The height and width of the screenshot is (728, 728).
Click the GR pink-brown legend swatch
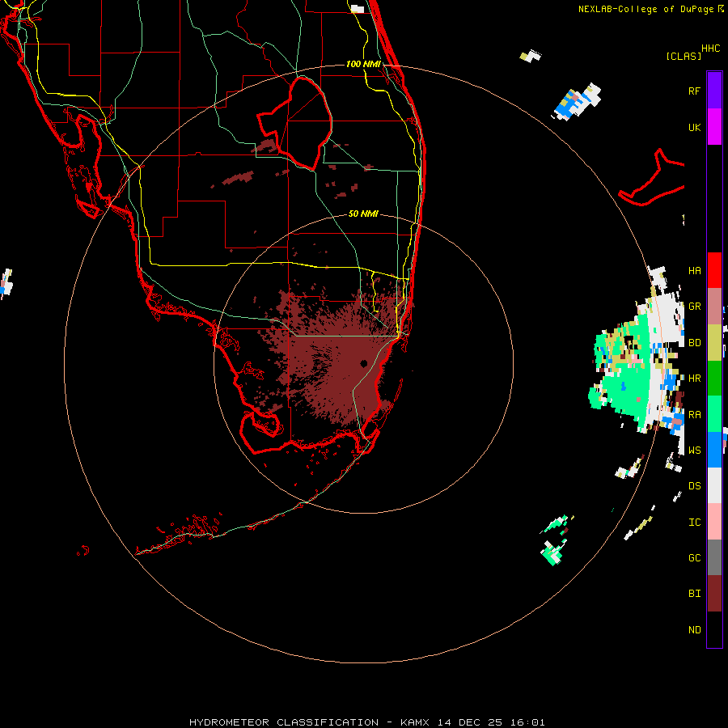(714, 307)
